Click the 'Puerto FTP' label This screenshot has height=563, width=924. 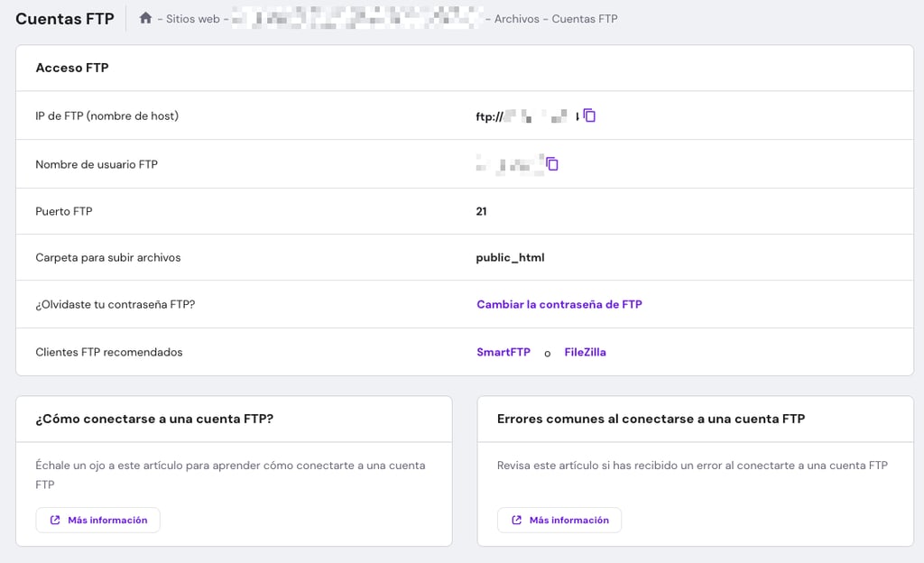(64, 211)
